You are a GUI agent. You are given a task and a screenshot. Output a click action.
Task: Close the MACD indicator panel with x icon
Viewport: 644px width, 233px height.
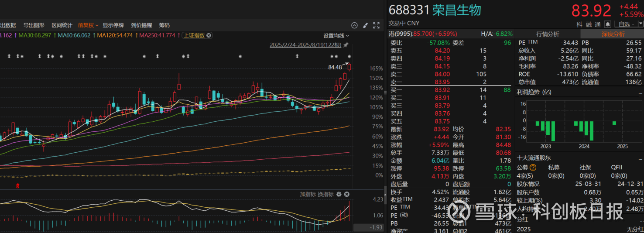pos(346,194)
